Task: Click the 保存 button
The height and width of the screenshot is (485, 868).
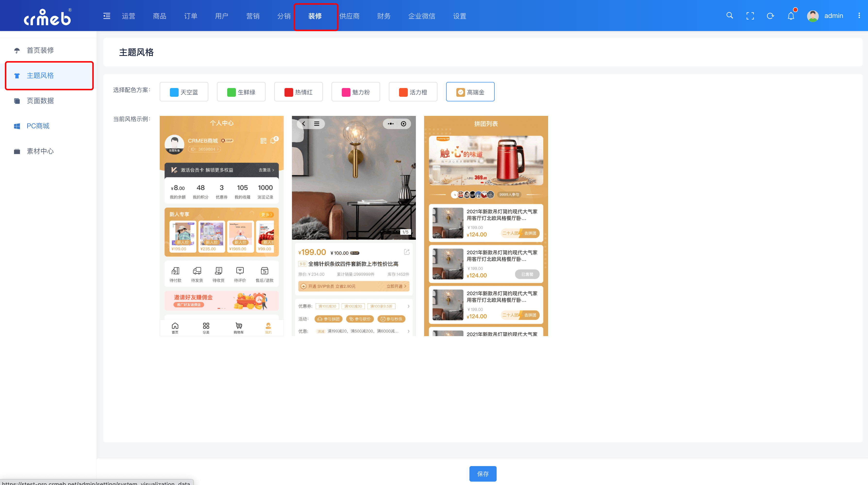Action: (483, 474)
